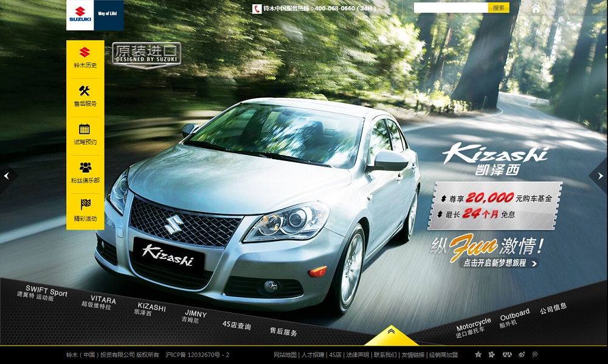
Task: Click 沪ICP备 12032670号 registration text
Action: pos(198,355)
